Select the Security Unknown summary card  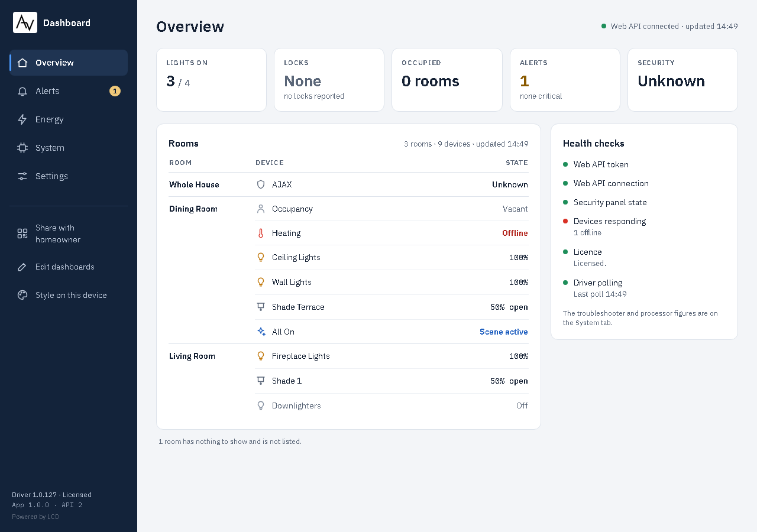(682, 80)
